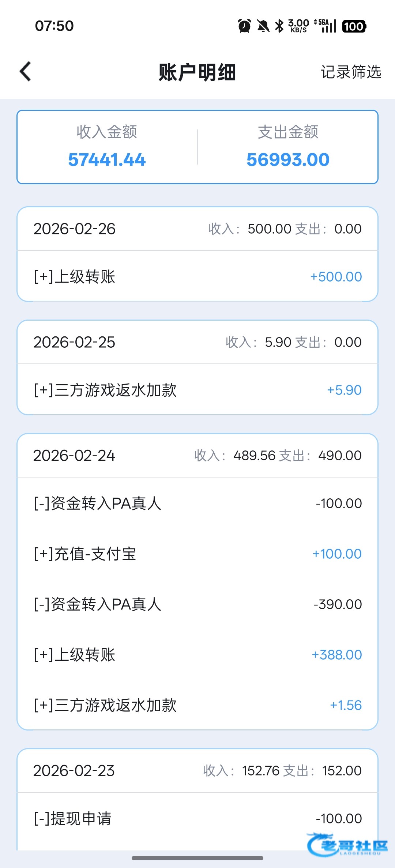Open the 2026-02-26 date header
This screenshot has height=868, width=395.
point(197,229)
